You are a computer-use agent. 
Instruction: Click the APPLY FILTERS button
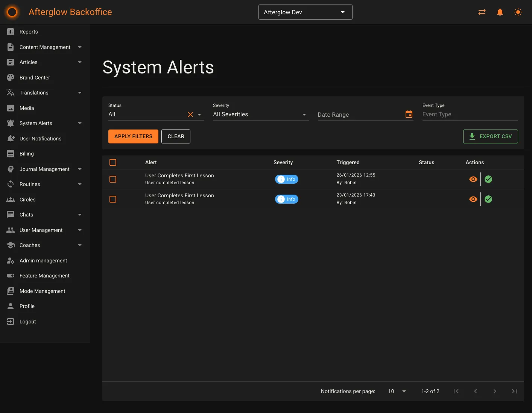pyautogui.click(x=133, y=136)
